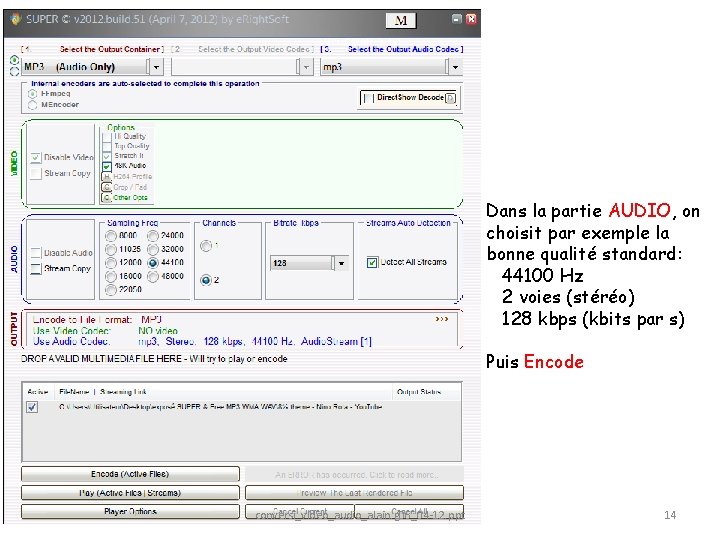
Task: Select the MEncoder radio button
Action: pos(33,105)
